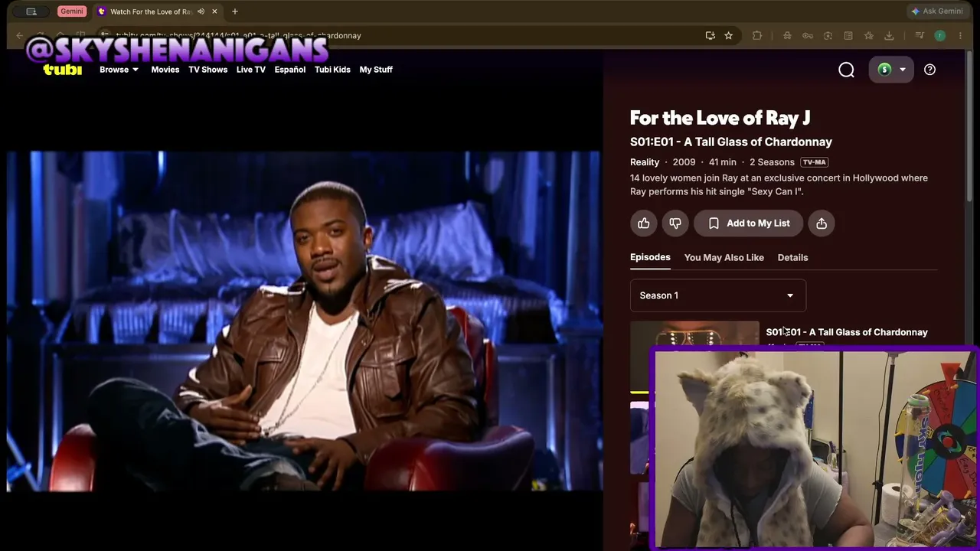980x551 pixels.
Task: Open the media controls toolbar icon
Action: pyautogui.click(x=920, y=35)
